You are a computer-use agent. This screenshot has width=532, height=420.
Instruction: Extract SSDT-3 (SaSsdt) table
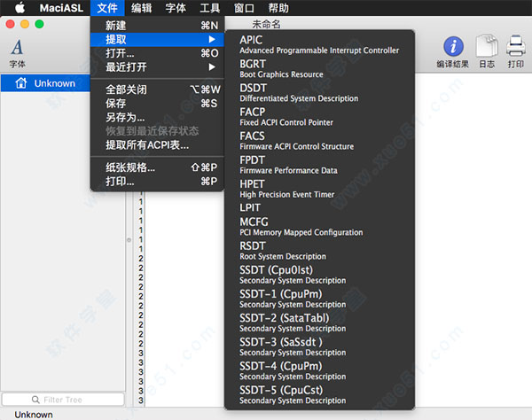pyautogui.click(x=319, y=347)
